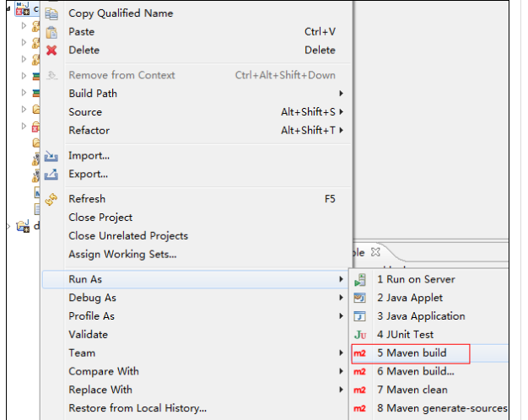The image size is (528, 420).
Task: Click the Import icon
Action: coord(51,156)
